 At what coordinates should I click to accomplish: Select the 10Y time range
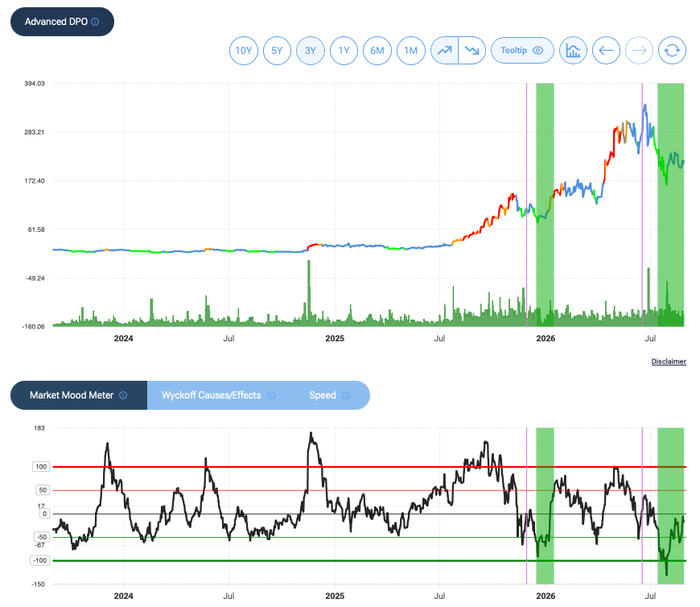pos(243,51)
